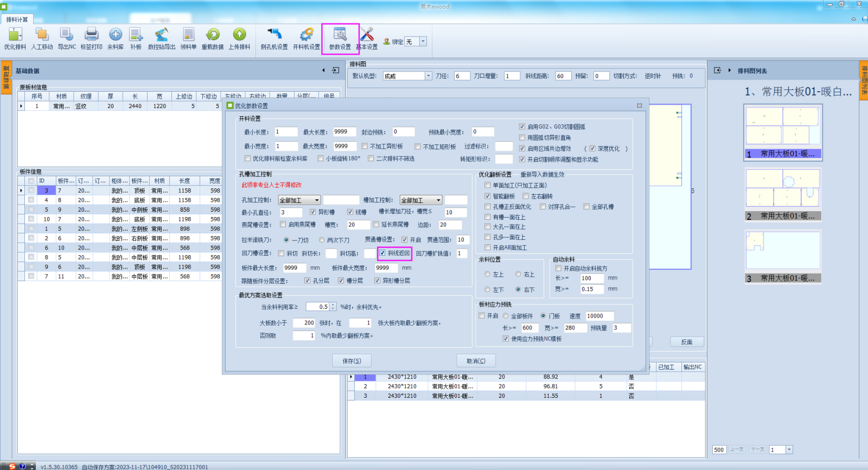Open the 人工移动 tool
Image resolution: width=868 pixels, height=470 pixels.
42,35
